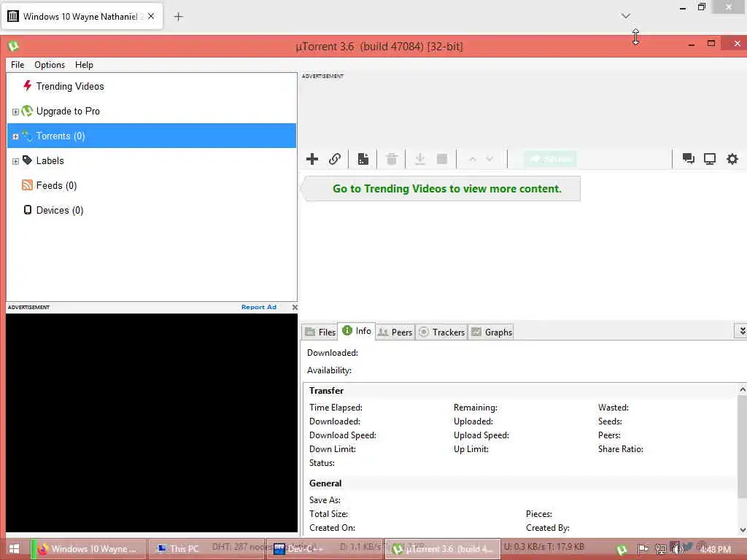Select the Torrents (0) sidebar entry

coord(152,136)
